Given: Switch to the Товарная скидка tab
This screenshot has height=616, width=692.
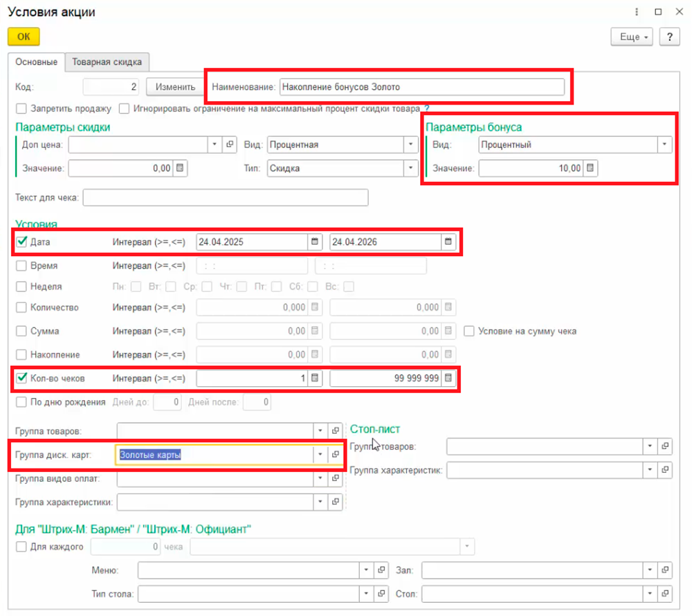Looking at the screenshot, I should point(107,62).
